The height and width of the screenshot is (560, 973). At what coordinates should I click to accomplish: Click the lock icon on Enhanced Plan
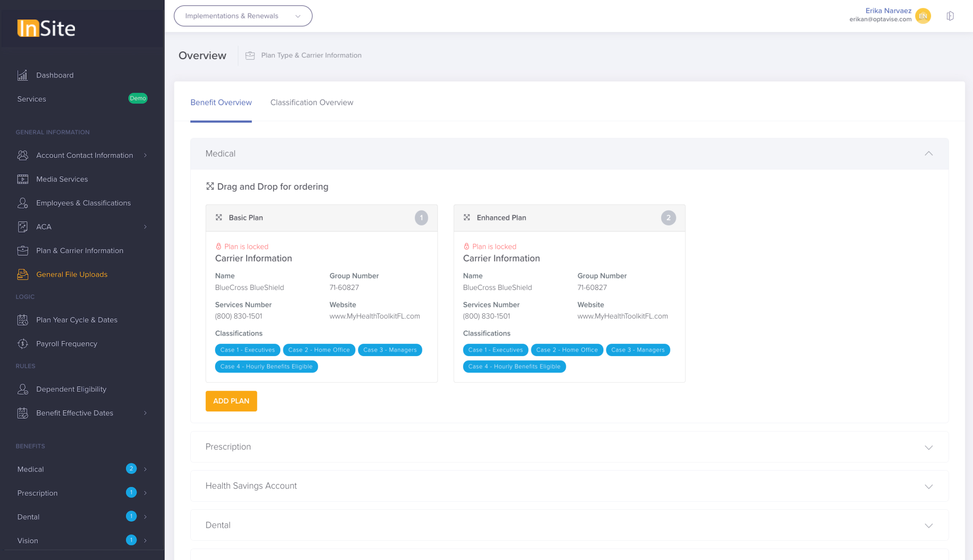[x=467, y=246]
